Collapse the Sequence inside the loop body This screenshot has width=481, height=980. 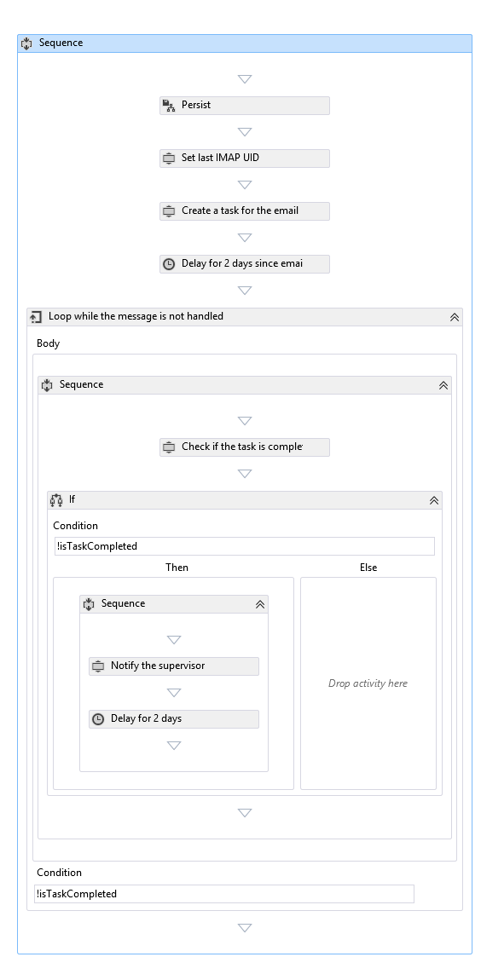coord(443,385)
